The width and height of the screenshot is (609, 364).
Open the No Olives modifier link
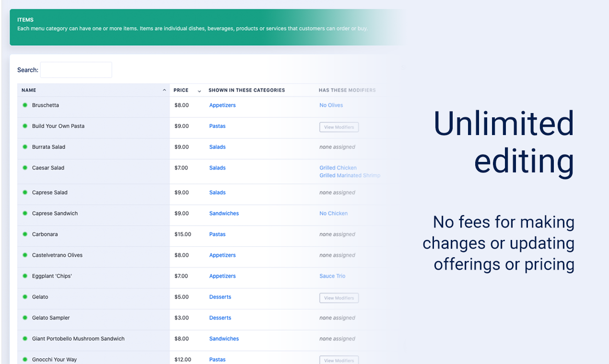pos(331,105)
